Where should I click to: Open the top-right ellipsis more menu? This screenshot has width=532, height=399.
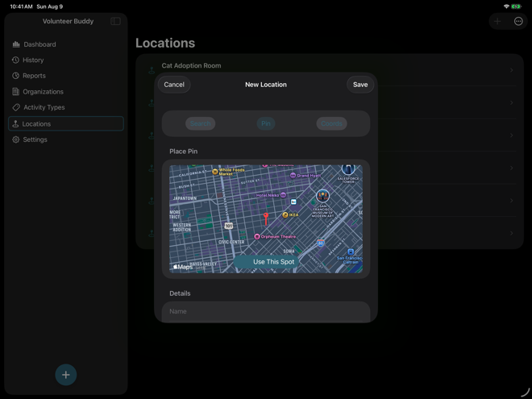click(x=518, y=22)
